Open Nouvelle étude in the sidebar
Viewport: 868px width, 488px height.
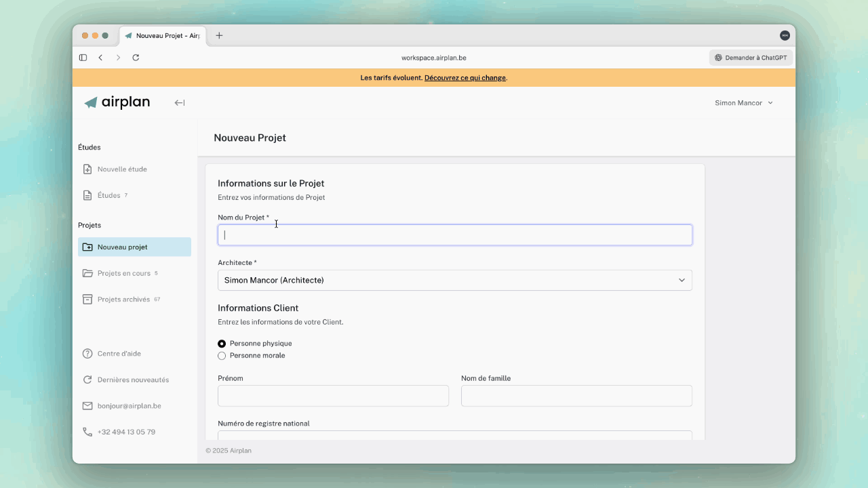tap(134, 169)
